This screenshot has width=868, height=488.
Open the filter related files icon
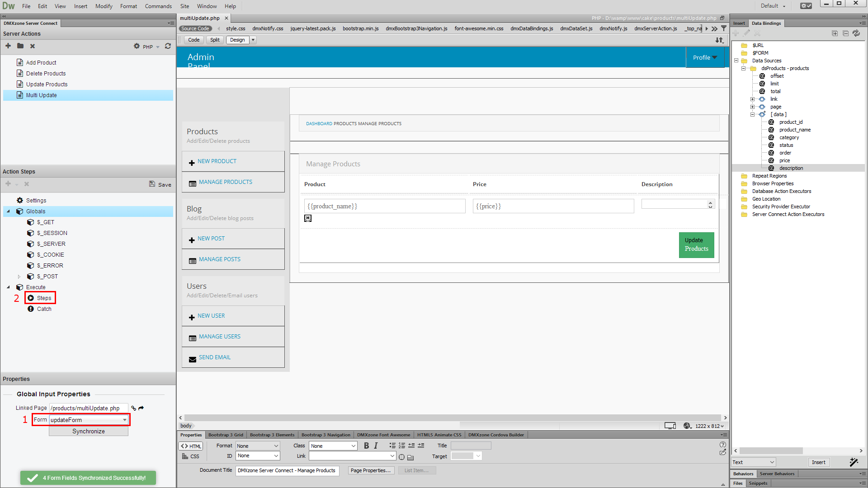click(724, 28)
